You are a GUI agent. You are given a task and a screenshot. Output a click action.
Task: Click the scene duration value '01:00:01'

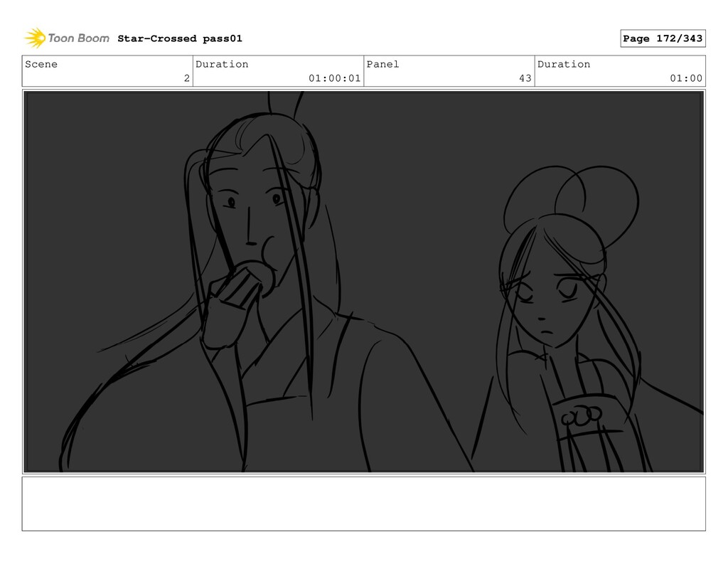pos(334,78)
